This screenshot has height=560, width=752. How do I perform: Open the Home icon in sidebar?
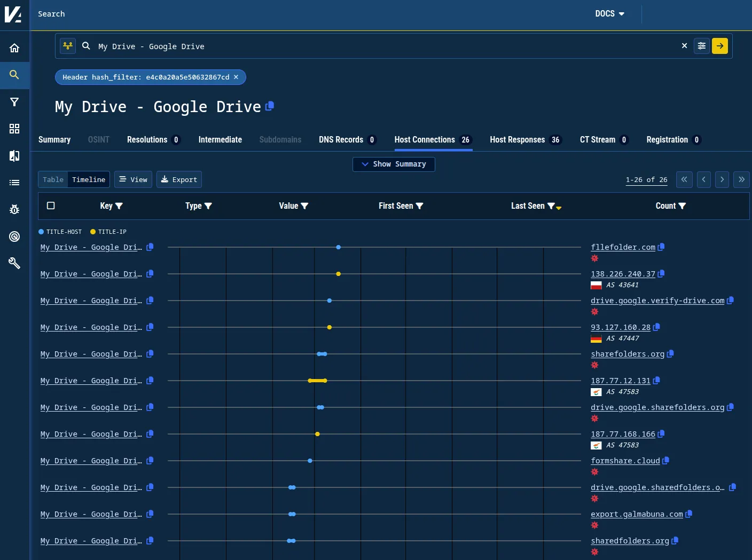(14, 48)
